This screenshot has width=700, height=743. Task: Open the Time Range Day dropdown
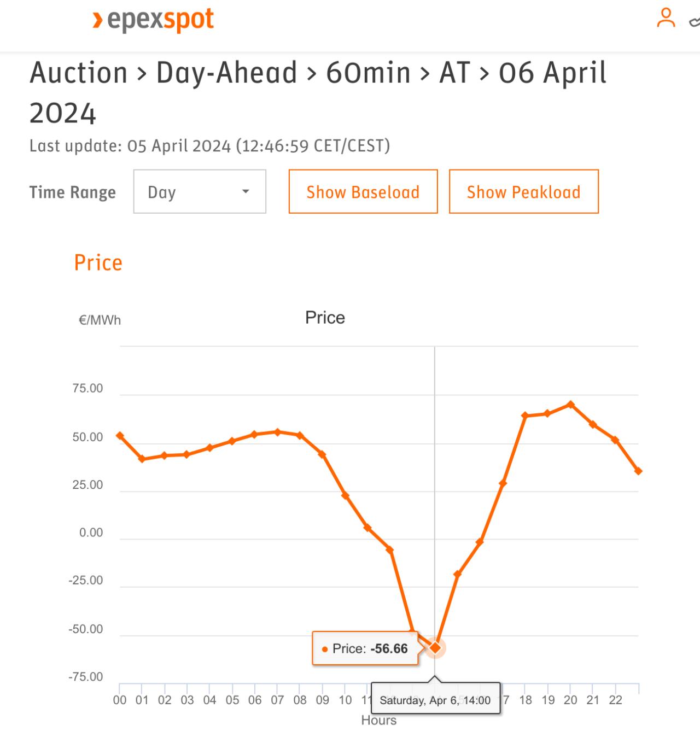(200, 191)
